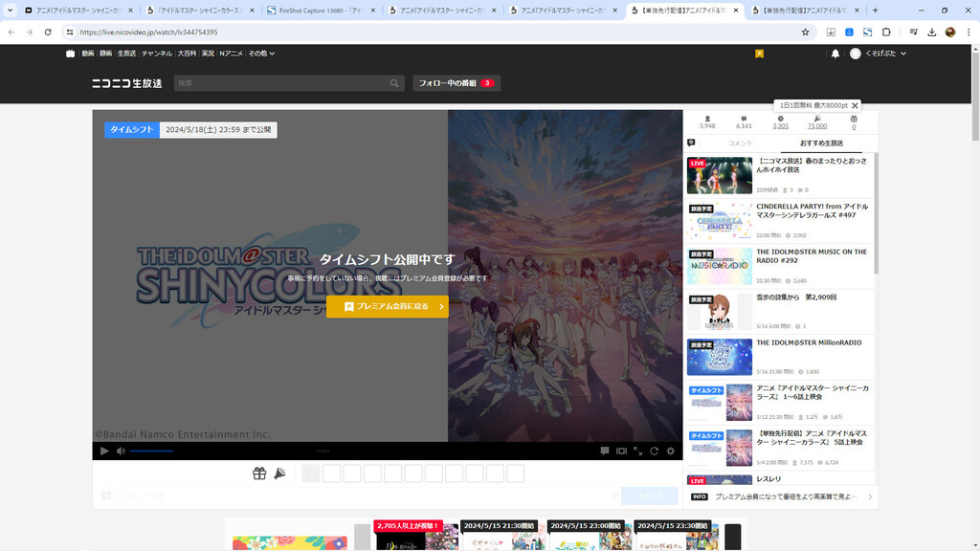Adjust the blue volume slider
The height and width of the screenshot is (551, 980).
coord(151,451)
